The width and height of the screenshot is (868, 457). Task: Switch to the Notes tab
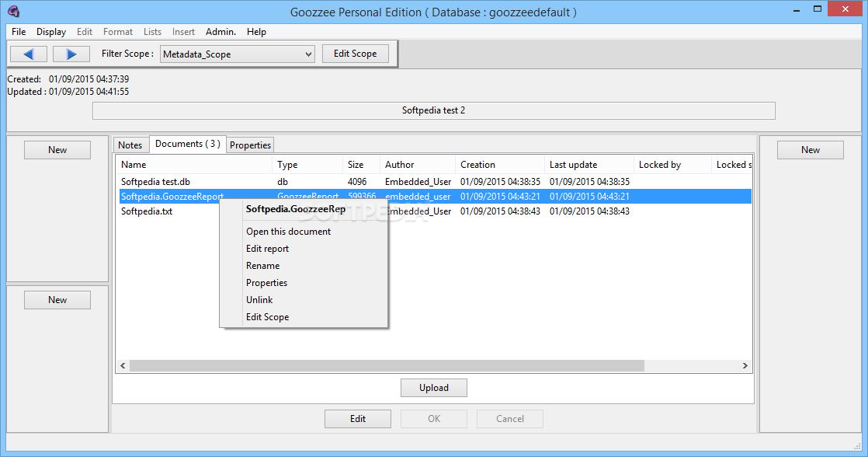coord(130,145)
